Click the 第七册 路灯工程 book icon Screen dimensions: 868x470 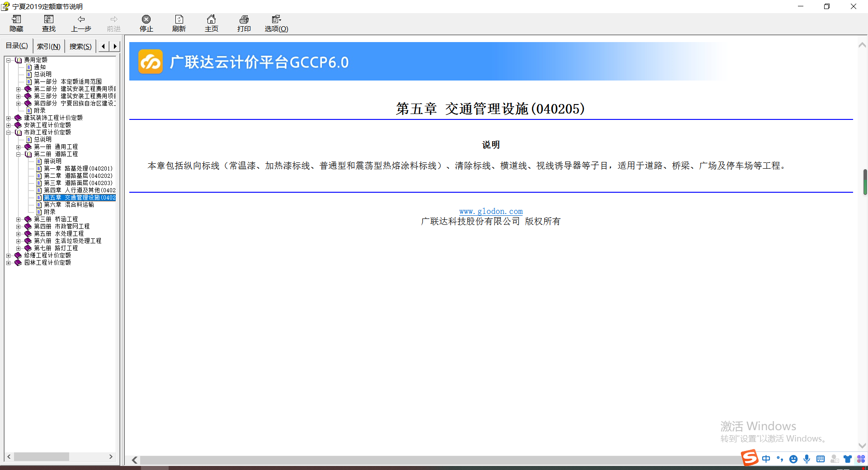pos(28,248)
